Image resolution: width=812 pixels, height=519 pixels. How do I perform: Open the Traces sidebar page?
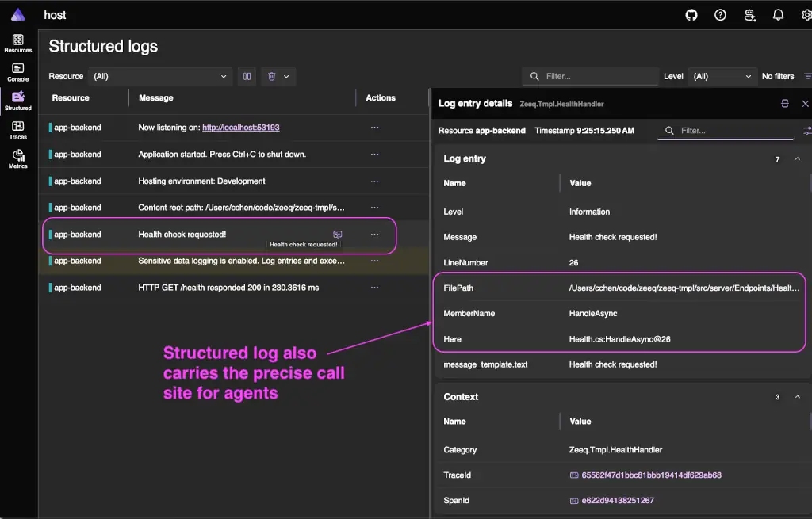coord(18,131)
